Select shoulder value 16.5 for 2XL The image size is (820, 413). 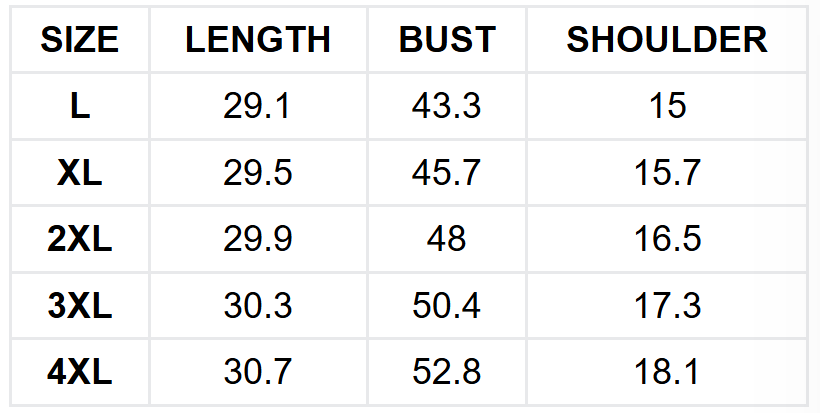[x=667, y=239]
